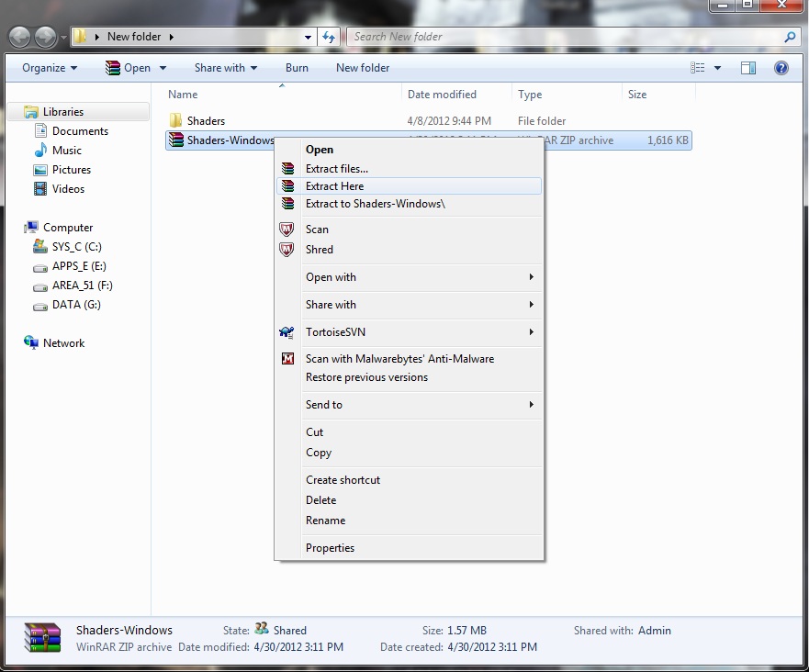Image resolution: width=809 pixels, height=672 pixels.
Task: Click the Search New folder input field
Action: pyautogui.click(x=566, y=37)
